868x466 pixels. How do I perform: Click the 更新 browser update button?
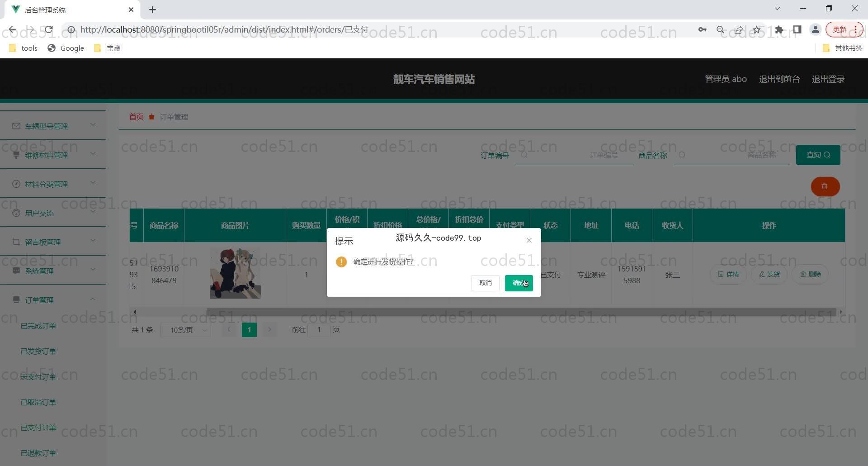pyautogui.click(x=844, y=29)
